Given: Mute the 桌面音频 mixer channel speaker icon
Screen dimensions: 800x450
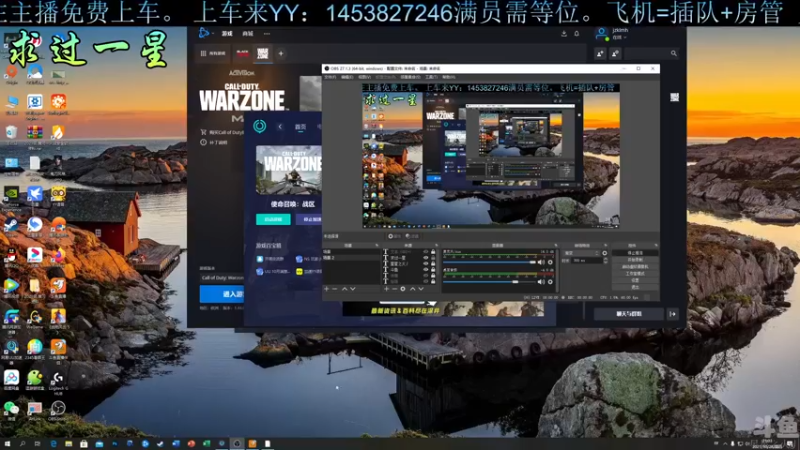Looking at the screenshot, I should point(541,282).
